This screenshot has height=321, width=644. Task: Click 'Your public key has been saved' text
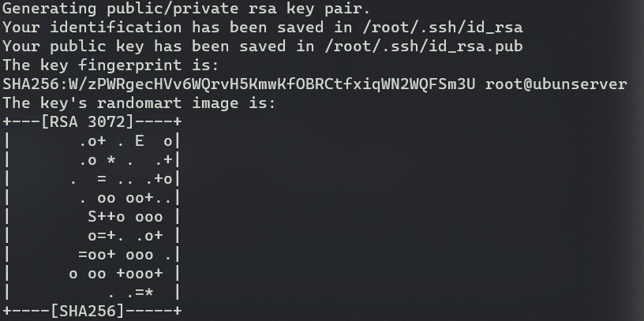(144, 47)
